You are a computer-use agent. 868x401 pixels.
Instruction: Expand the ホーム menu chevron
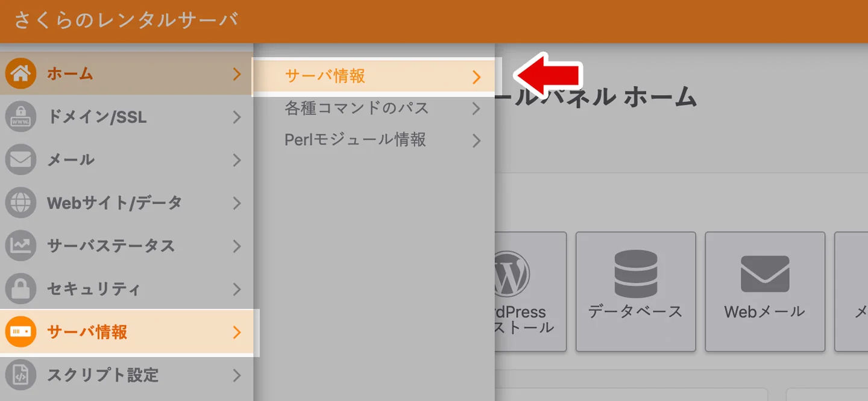point(237,74)
